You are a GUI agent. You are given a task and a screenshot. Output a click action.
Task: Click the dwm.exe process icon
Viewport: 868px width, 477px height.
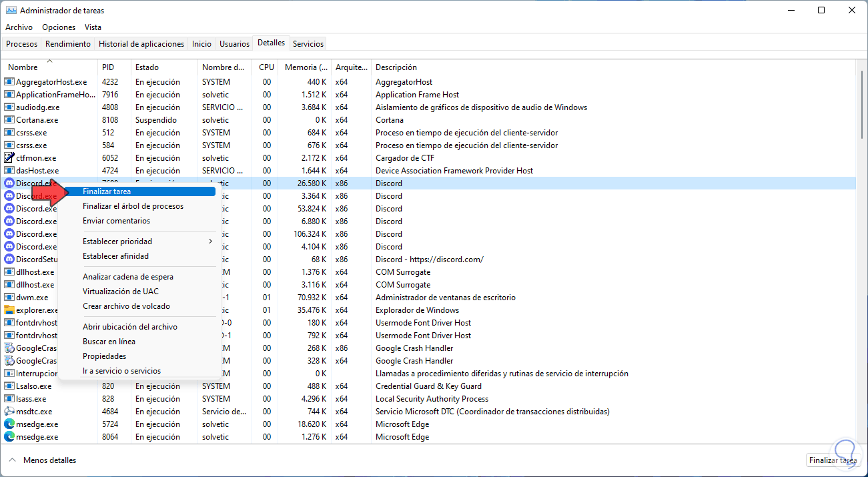pos(9,298)
